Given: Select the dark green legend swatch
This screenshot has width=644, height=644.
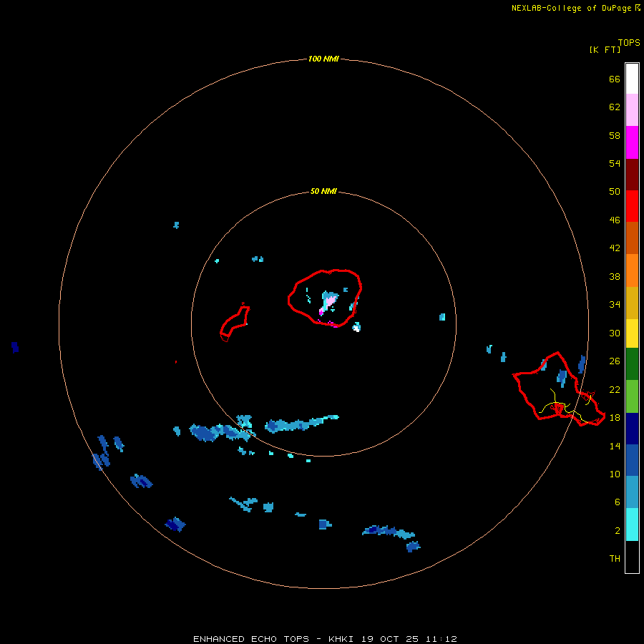Looking at the screenshot, I should (632, 364).
